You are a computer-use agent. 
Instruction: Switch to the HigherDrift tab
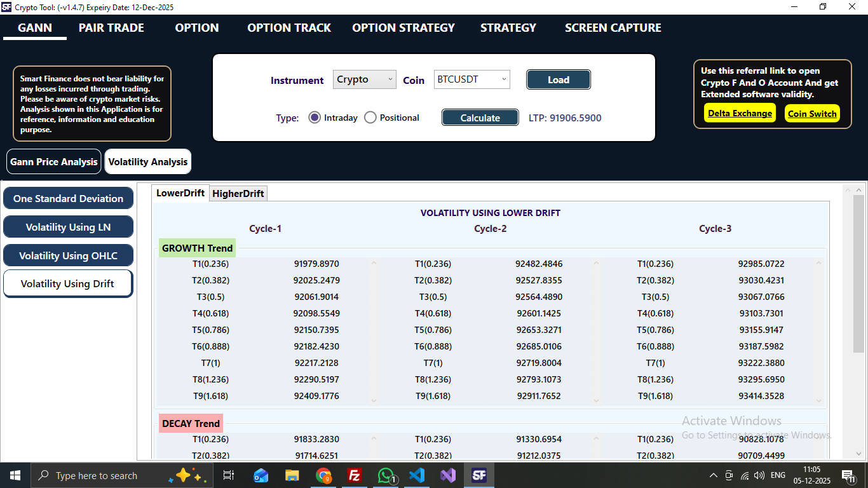tap(238, 193)
